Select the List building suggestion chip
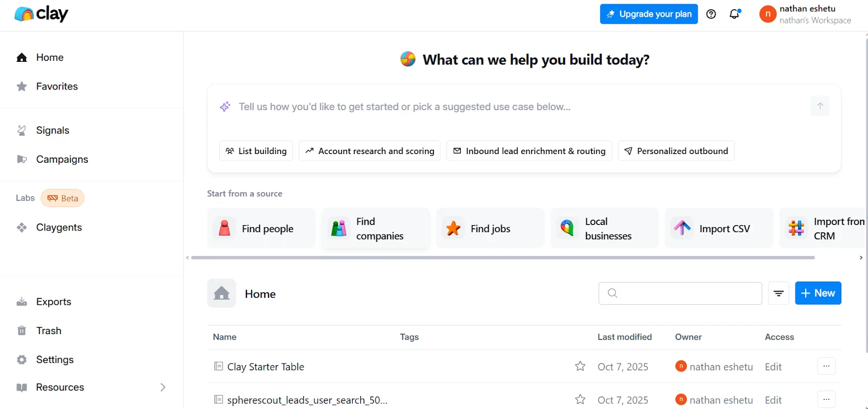 tap(256, 151)
